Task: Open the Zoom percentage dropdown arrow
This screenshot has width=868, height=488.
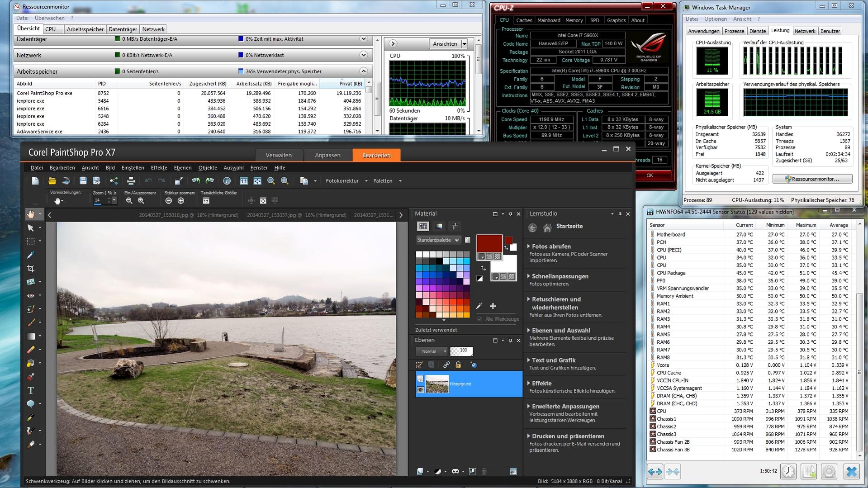Action: click(x=114, y=200)
